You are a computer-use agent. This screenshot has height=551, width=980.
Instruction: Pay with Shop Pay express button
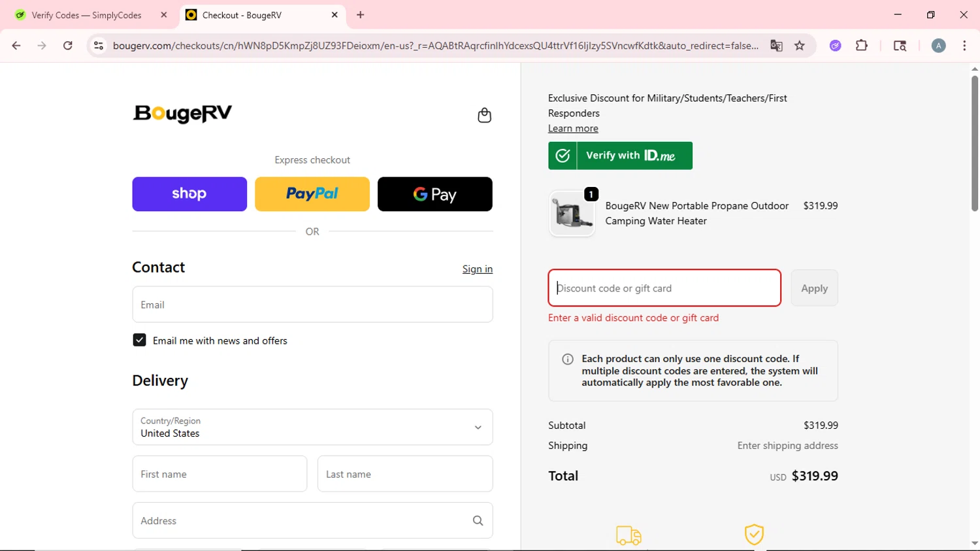pos(189,194)
